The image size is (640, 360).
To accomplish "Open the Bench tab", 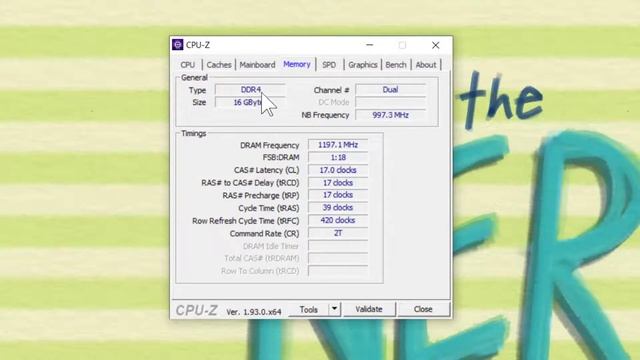I will (x=396, y=65).
